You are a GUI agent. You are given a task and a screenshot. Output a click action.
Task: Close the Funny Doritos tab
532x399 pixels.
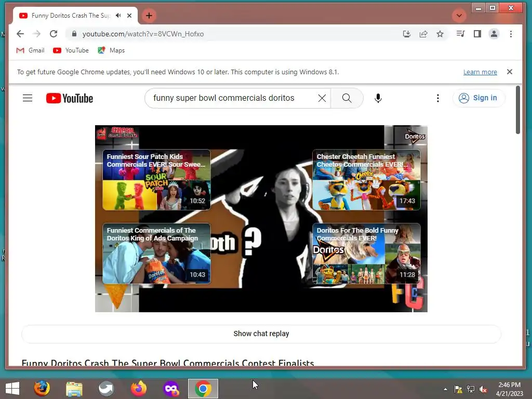[x=129, y=16]
